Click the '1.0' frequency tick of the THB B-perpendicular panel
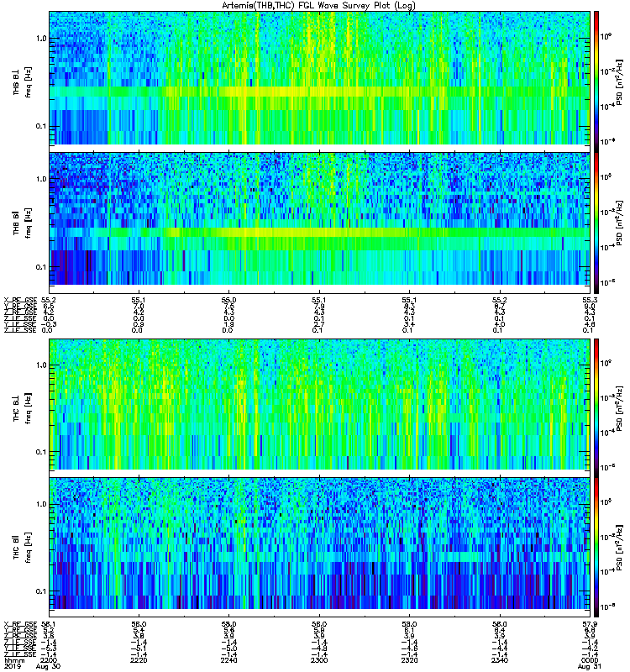Viewport: 630px width, 672px height. click(41, 39)
